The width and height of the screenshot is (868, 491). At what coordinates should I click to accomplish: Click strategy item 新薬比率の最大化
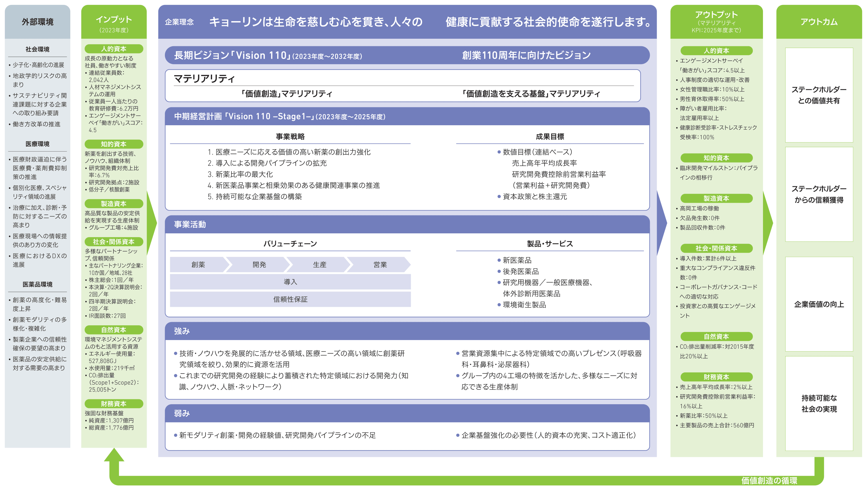[x=240, y=174]
